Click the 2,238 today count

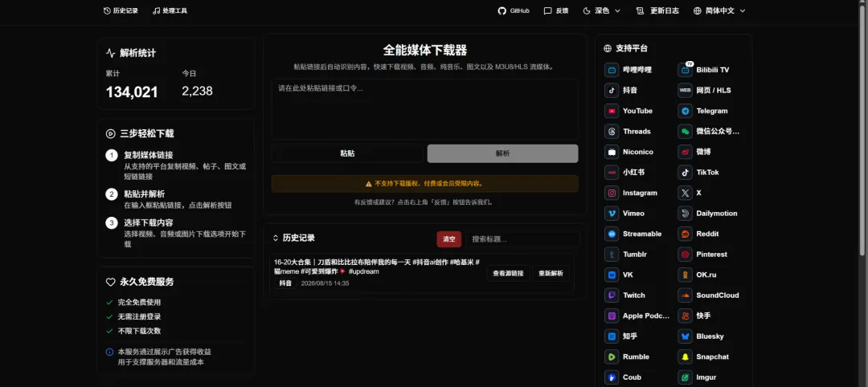(197, 92)
